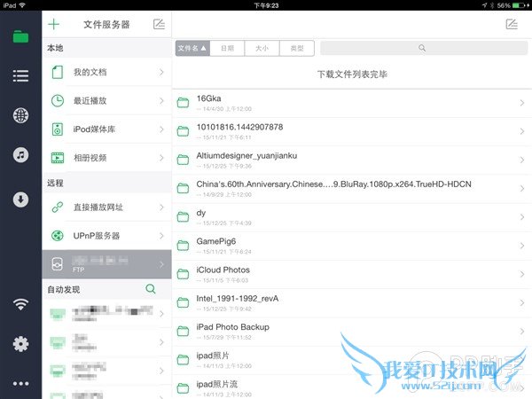Open the 最近播放 entry

107,101
